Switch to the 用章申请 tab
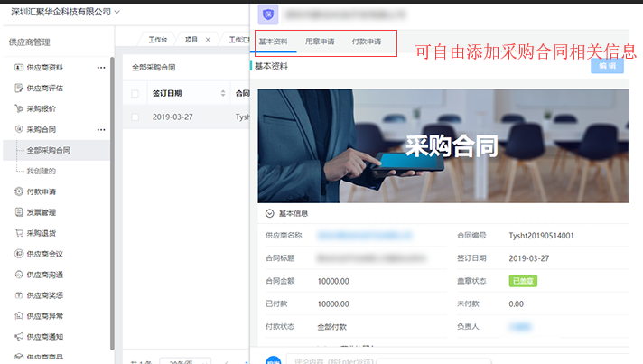Image resolution: width=643 pixels, height=364 pixels. click(320, 42)
